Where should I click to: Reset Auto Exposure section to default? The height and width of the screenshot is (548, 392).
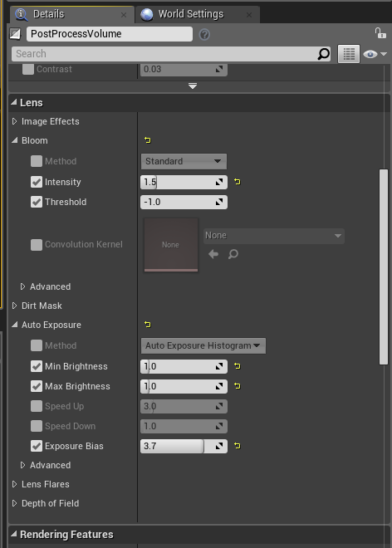point(148,325)
